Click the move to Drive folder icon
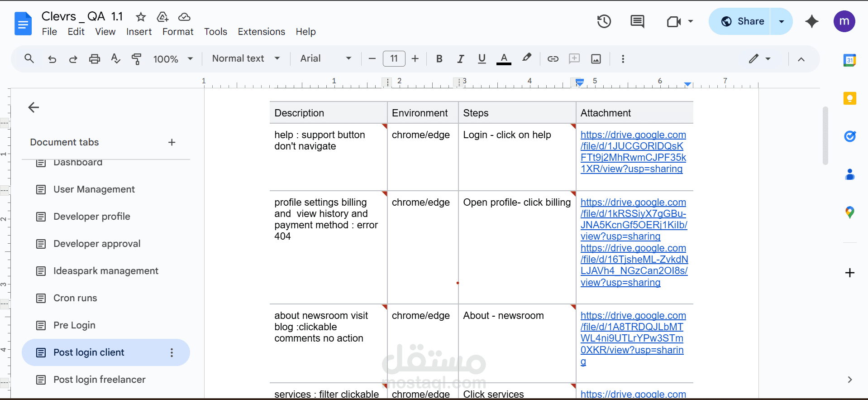The height and width of the screenshot is (400, 868). [x=162, y=17]
